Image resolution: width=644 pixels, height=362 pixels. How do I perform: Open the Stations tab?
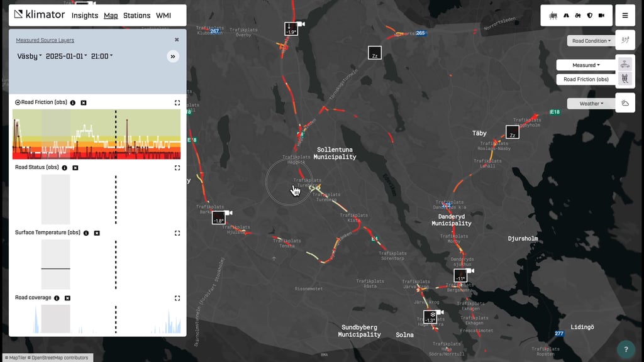point(136,15)
